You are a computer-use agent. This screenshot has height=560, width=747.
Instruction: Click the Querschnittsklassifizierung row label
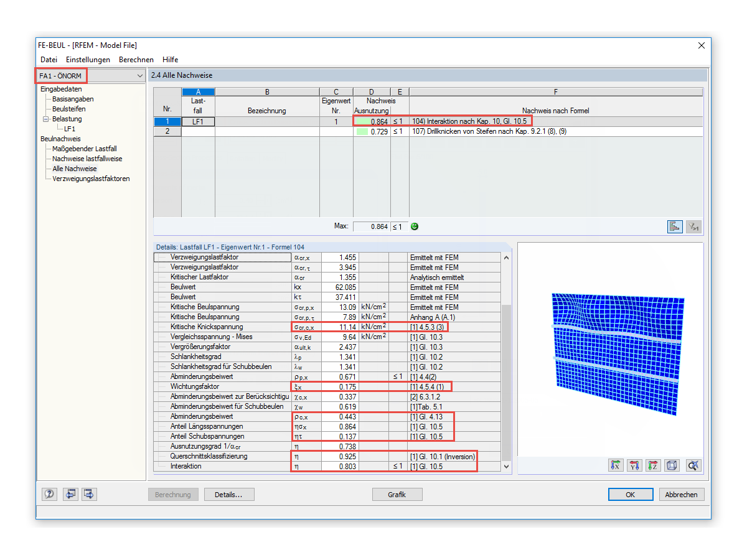209,456
